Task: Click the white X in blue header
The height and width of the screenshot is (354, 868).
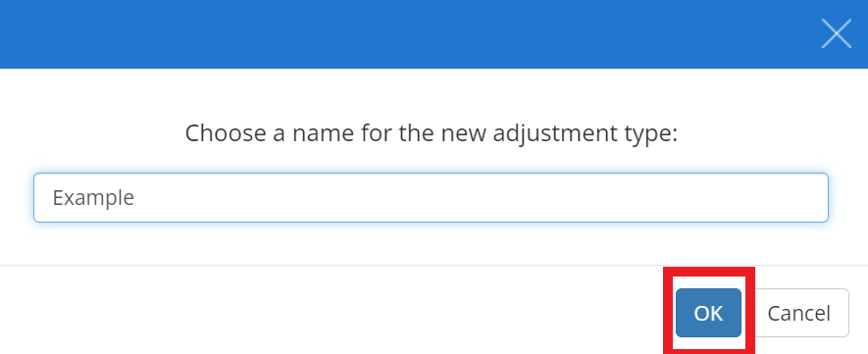Action: click(836, 33)
